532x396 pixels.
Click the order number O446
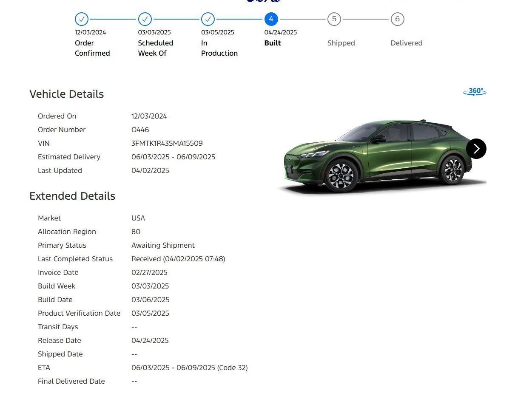(x=140, y=130)
